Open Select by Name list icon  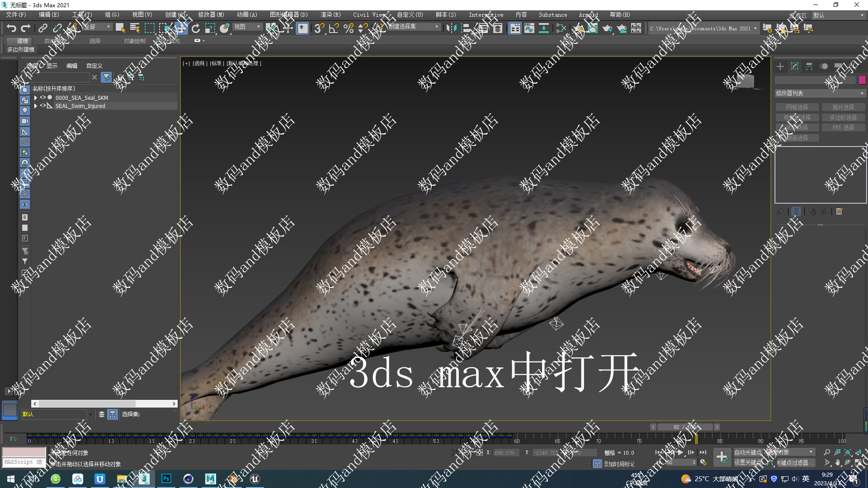(135, 28)
